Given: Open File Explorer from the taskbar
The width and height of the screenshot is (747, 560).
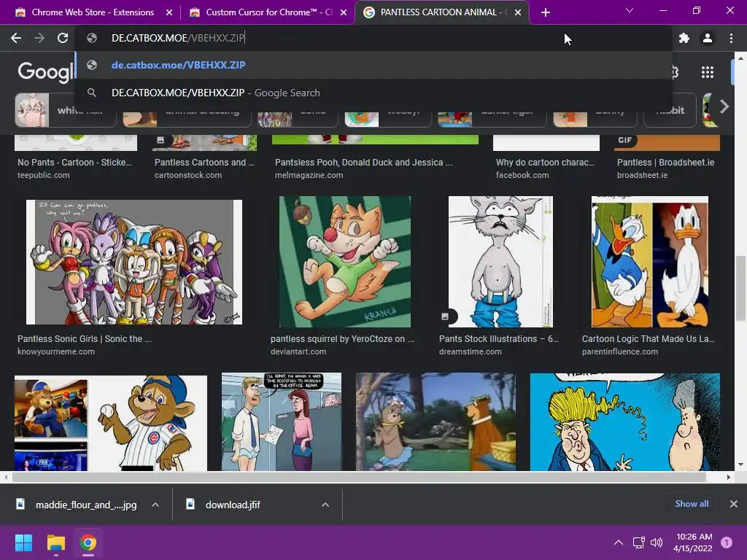Looking at the screenshot, I should (55, 542).
